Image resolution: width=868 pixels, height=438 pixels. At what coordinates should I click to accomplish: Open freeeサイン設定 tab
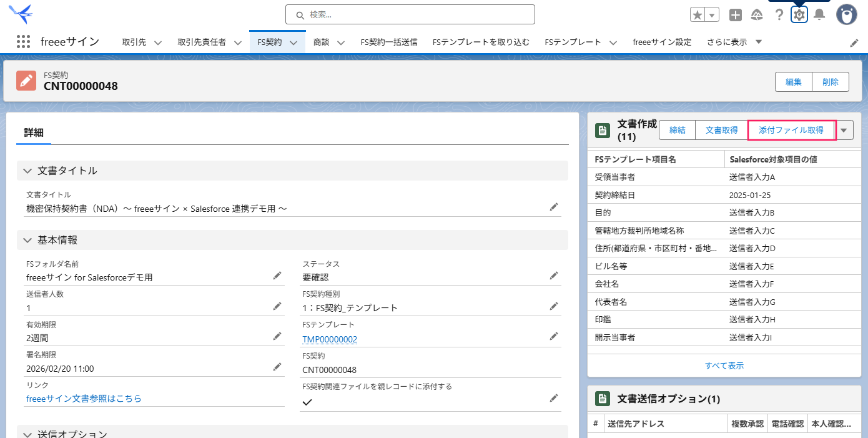(662, 42)
